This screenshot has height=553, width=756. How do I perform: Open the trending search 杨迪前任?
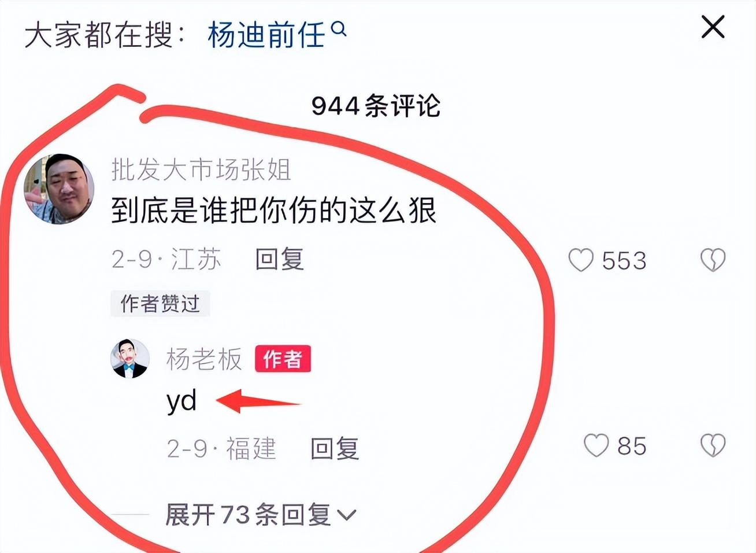[x=266, y=35]
